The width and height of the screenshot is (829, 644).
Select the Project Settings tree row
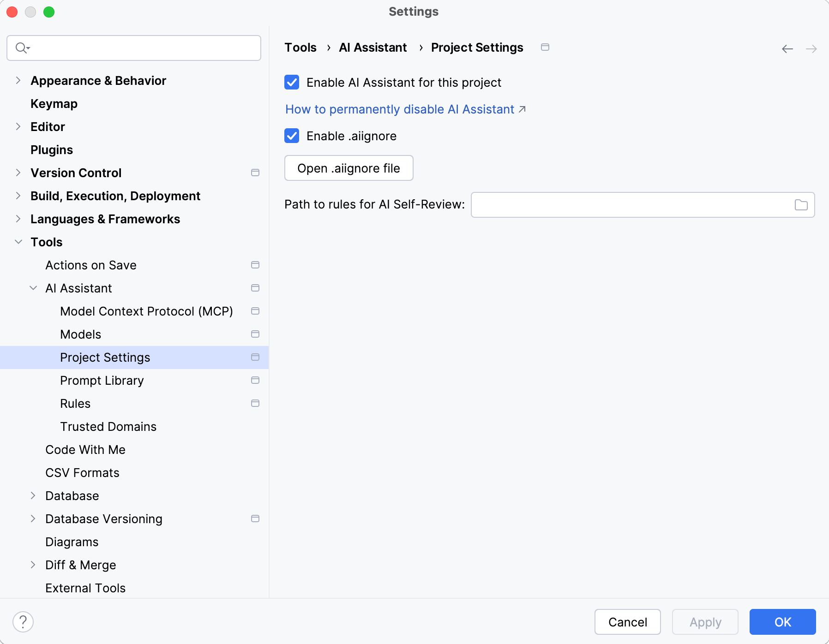134,358
